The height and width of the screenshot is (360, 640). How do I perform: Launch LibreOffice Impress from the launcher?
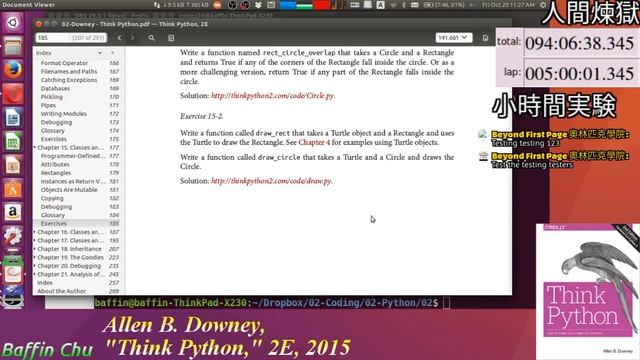pos(13,165)
